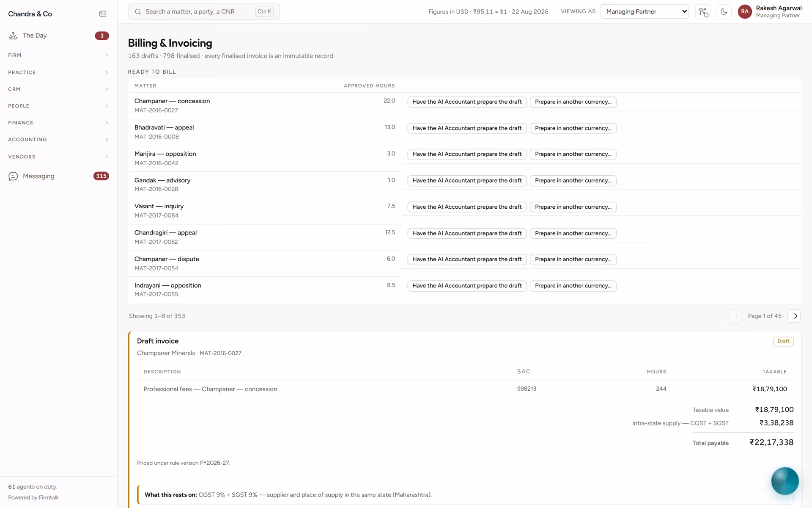Image resolution: width=812 pixels, height=508 pixels.
Task: Open the Viewing As role dropdown
Action: click(x=644, y=12)
